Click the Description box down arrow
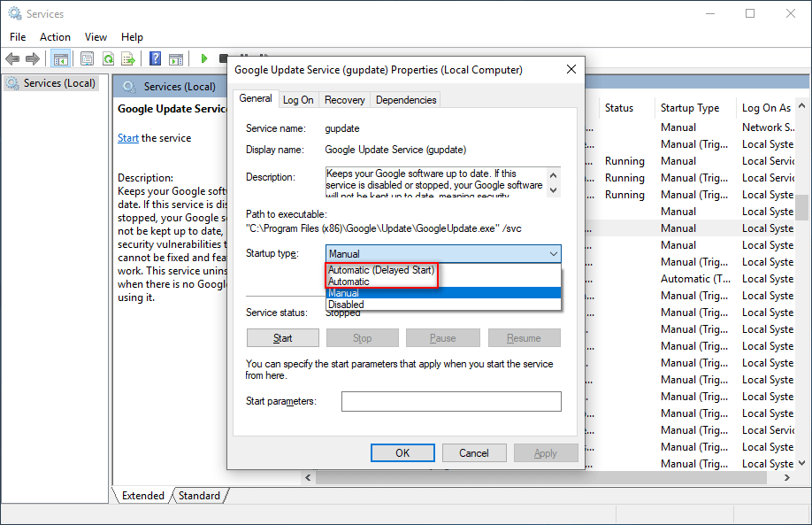This screenshot has height=525, width=812. pos(554,190)
